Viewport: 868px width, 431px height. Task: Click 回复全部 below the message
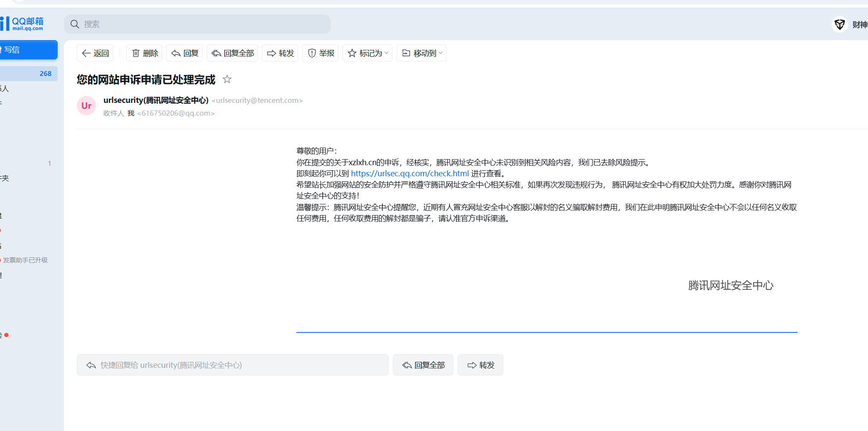[423, 365]
